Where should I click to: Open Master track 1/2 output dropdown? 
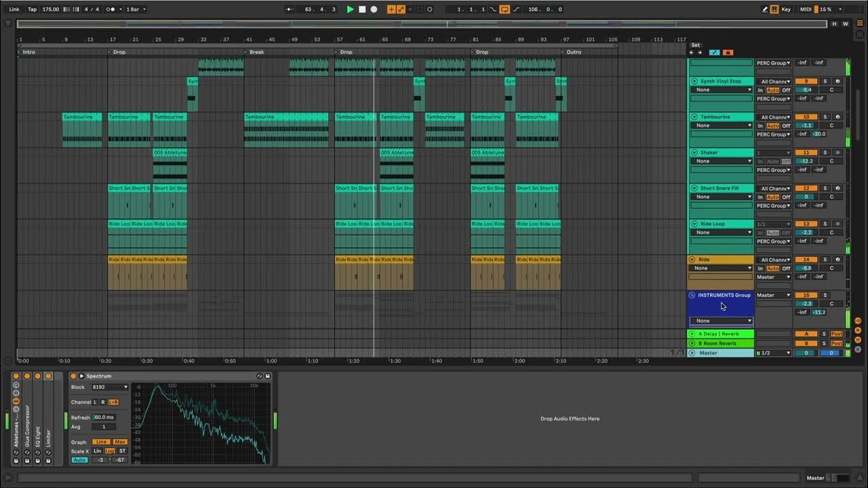click(x=774, y=353)
